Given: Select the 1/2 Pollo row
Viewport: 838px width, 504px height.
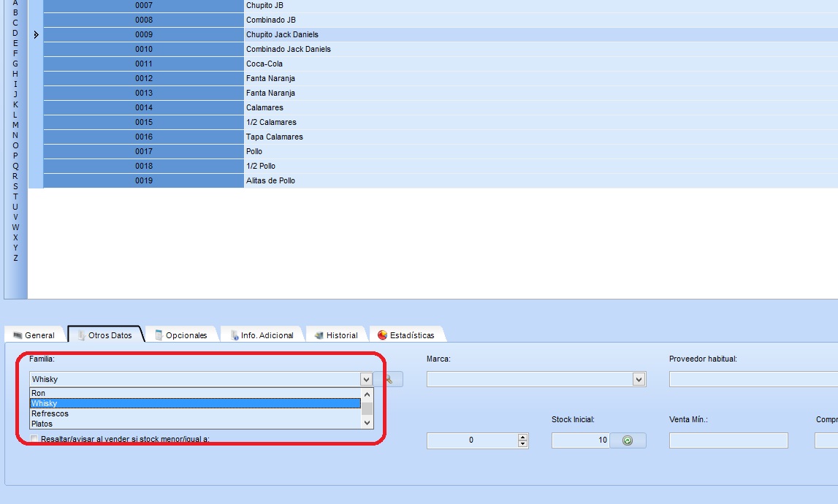Looking at the screenshot, I should (441, 167).
